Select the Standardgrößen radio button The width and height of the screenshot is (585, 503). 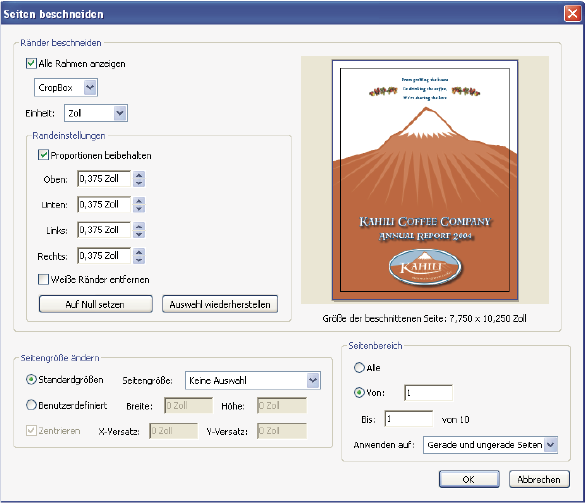click(x=31, y=379)
